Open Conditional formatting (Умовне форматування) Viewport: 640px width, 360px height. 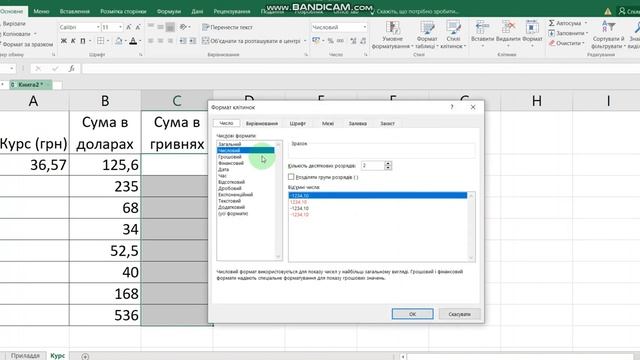click(392, 34)
